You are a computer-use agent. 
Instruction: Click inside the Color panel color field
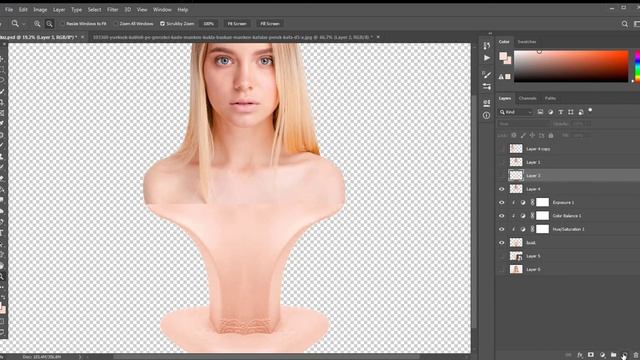click(x=571, y=66)
